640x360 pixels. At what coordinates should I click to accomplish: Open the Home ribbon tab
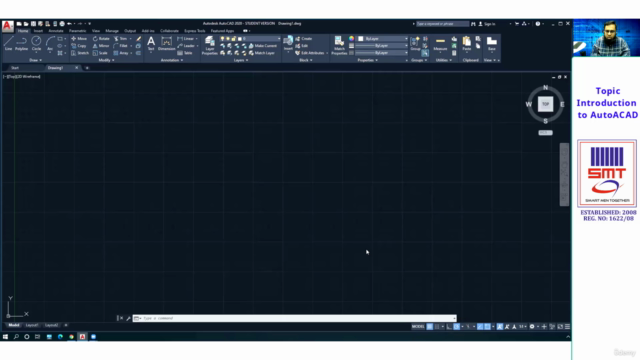point(23,31)
